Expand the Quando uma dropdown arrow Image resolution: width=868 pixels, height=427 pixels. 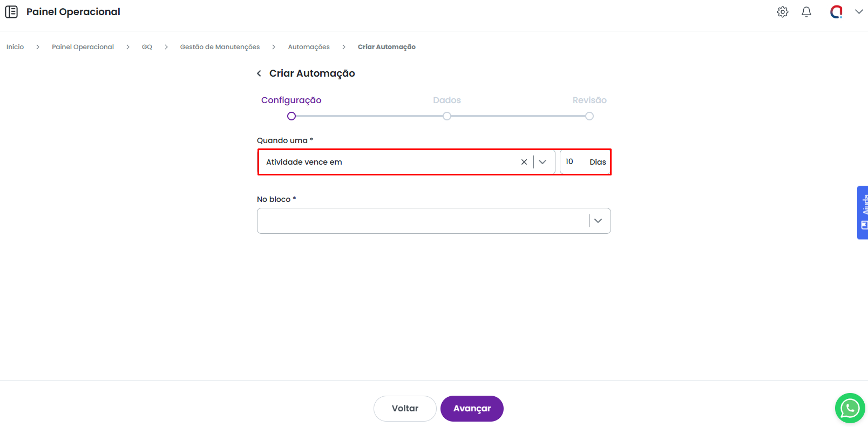point(542,162)
